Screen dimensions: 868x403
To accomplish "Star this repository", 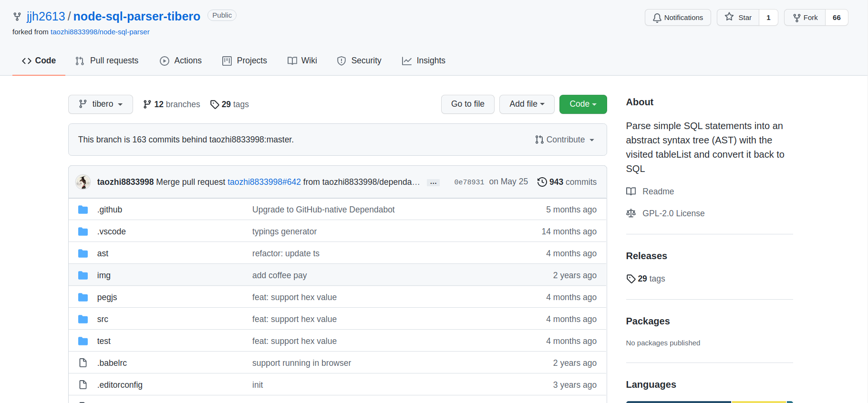I will tap(738, 18).
